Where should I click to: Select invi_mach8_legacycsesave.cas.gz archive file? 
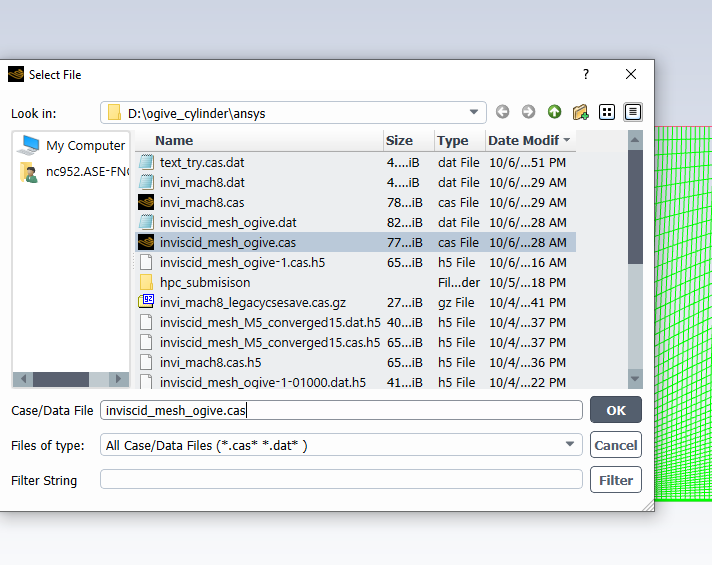tap(254, 302)
